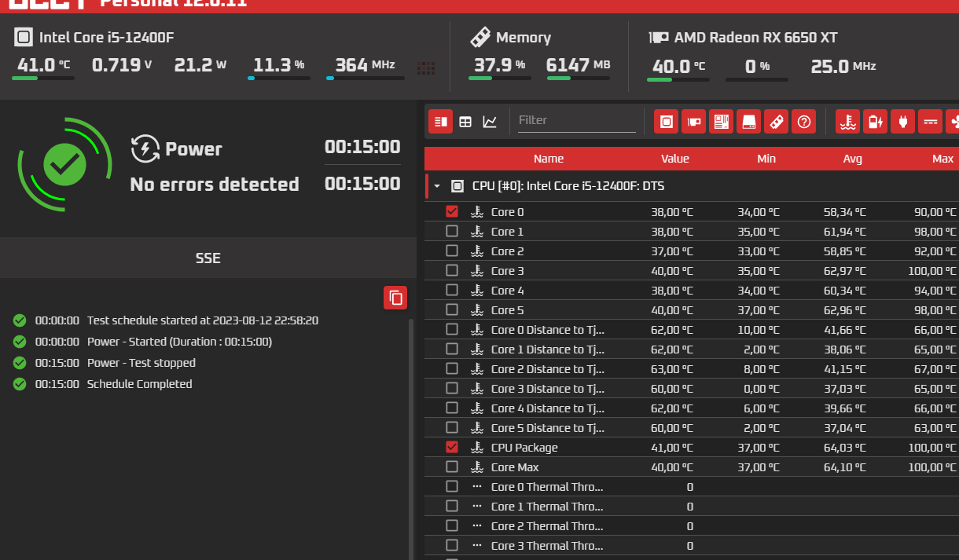Click the Memory usage 37.9 % bar
This screenshot has width=959, height=560.
tap(500, 78)
